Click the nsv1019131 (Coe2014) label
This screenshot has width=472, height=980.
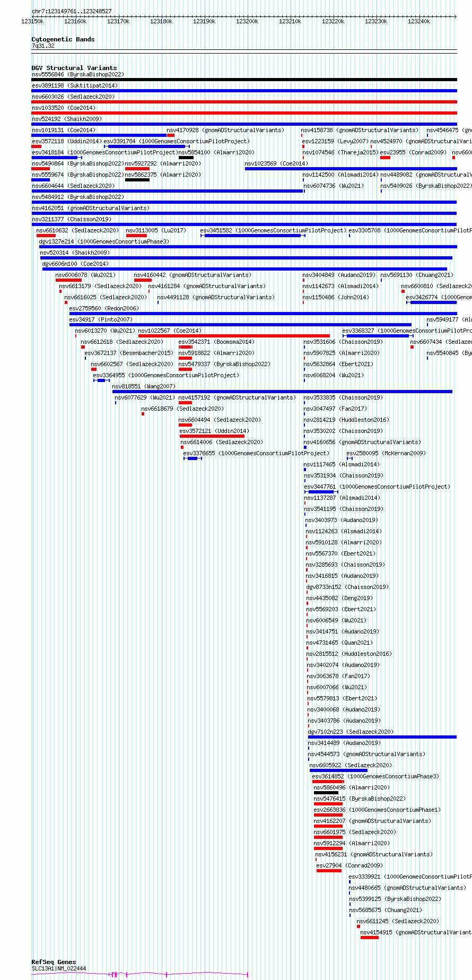coord(64,131)
